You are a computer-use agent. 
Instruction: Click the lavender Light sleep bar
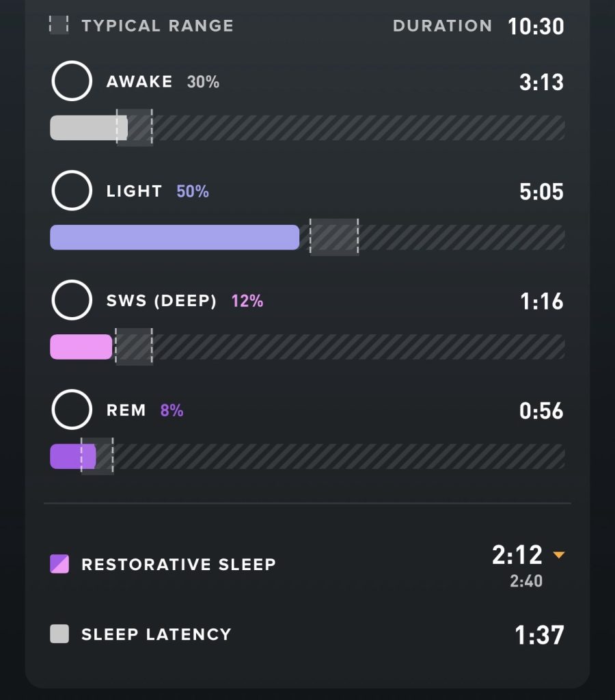(174, 237)
